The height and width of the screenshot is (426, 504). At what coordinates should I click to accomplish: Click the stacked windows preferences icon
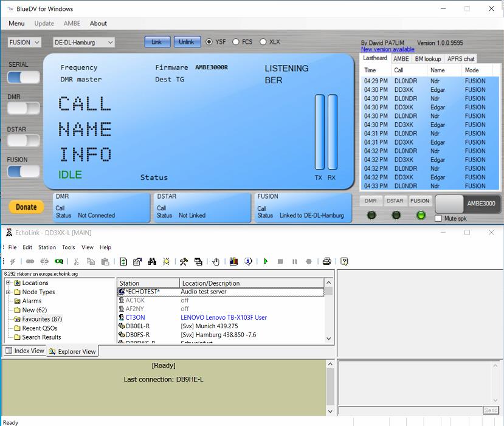198,261
